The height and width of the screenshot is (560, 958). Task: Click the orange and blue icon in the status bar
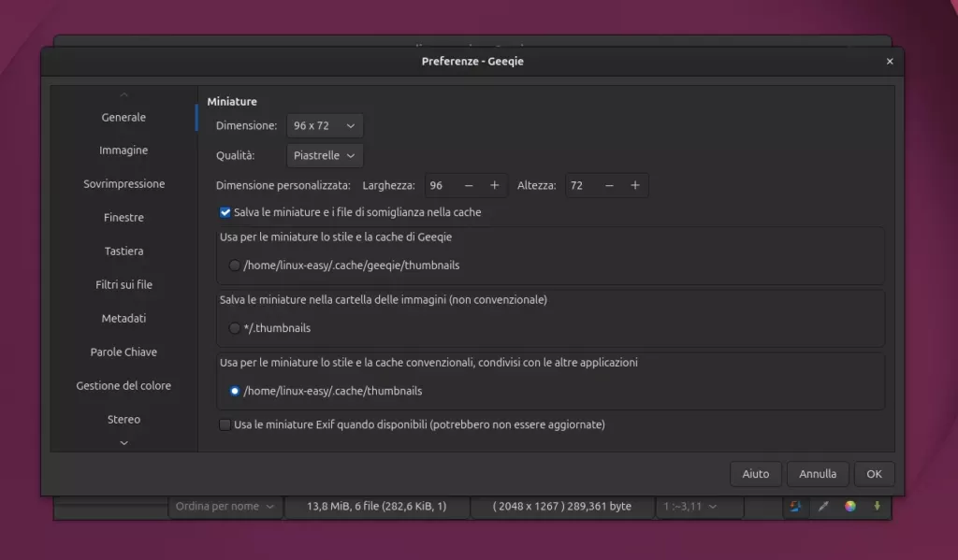coord(795,507)
